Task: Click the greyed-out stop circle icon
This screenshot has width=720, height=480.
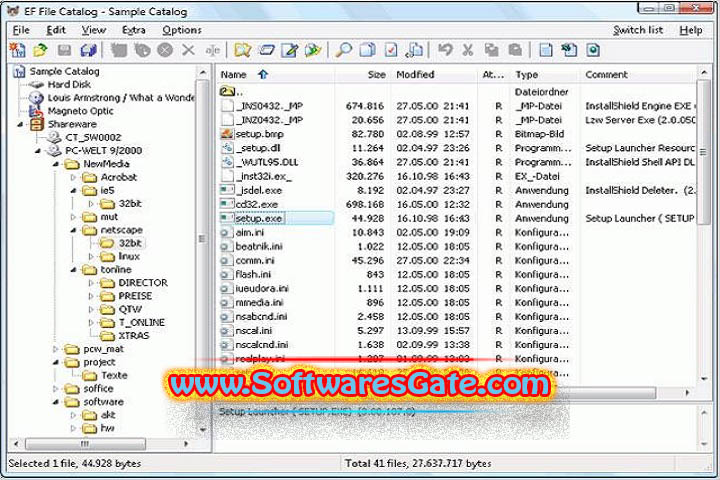Action: click(x=165, y=50)
